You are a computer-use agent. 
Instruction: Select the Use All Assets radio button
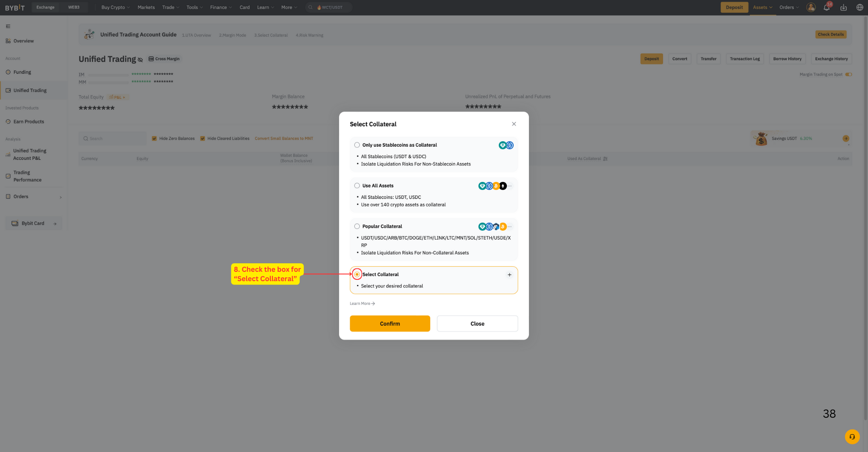coord(357,186)
